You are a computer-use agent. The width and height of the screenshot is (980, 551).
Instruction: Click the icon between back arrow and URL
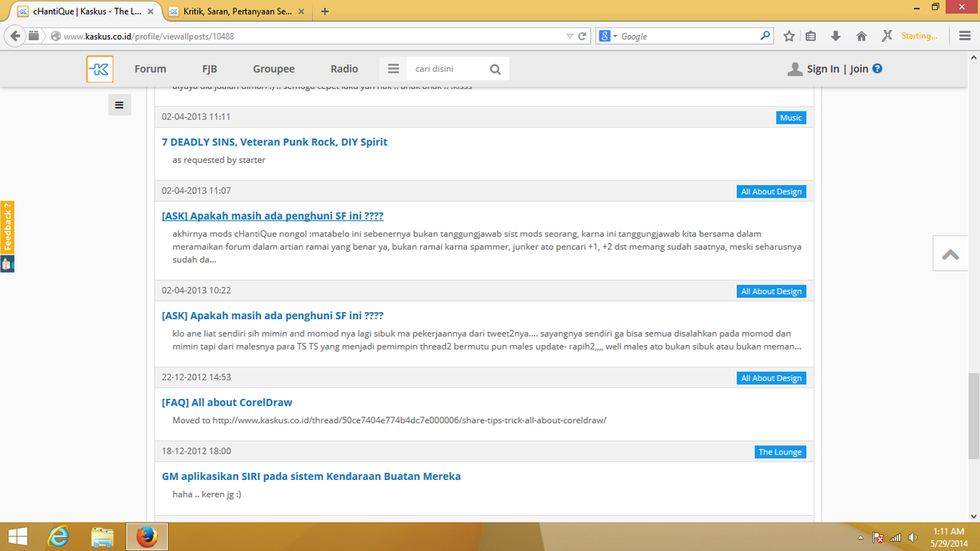34,36
